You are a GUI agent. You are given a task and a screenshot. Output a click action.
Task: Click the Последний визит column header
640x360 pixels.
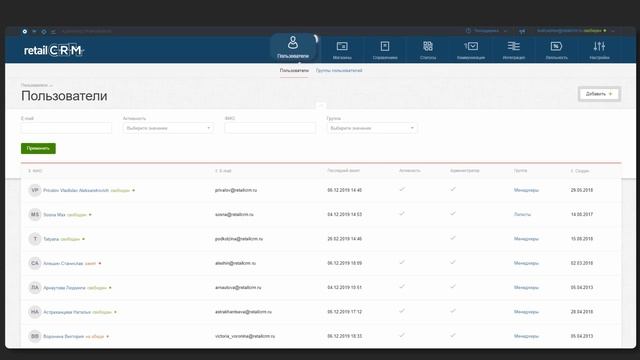pos(344,171)
